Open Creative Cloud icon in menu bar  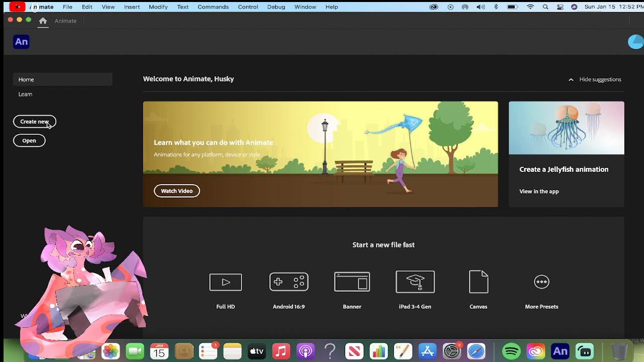pos(434,7)
